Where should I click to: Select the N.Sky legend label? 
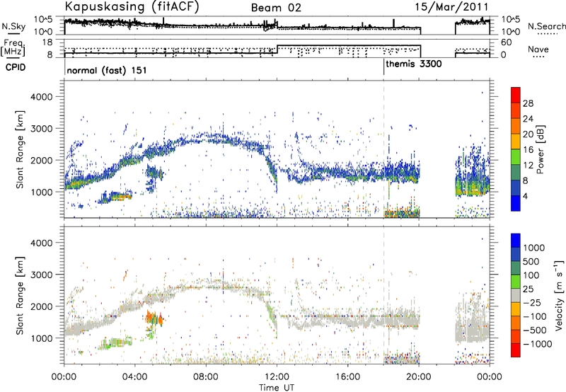pos(13,26)
